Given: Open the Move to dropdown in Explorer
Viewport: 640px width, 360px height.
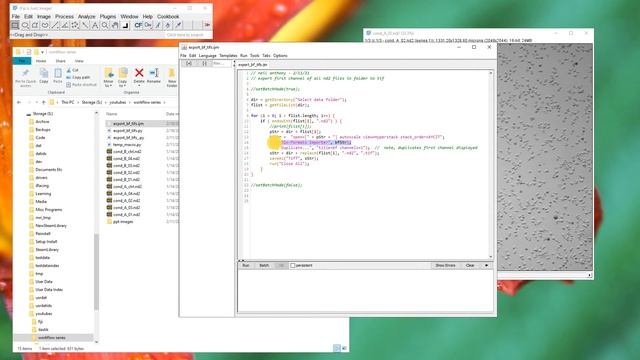Looking at the screenshot, I should point(109,77).
